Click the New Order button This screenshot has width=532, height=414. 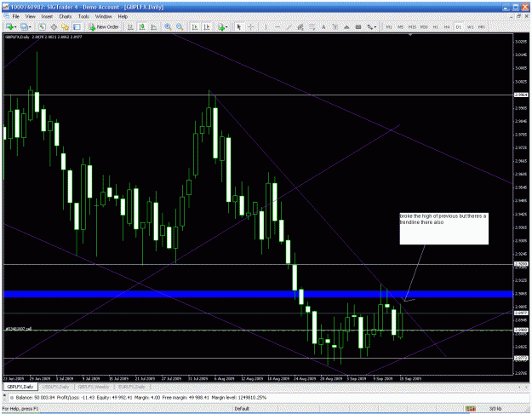[x=104, y=26]
